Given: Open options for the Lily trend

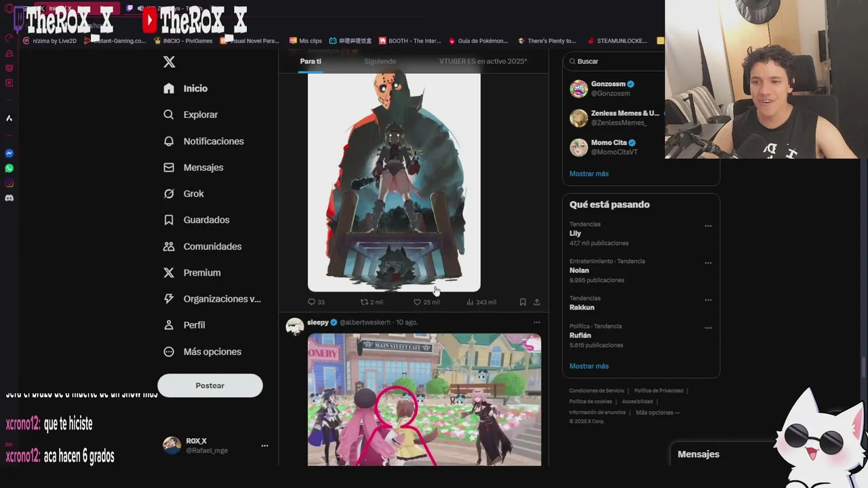Looking at the screenshot, I should click(x=708, y=226).
